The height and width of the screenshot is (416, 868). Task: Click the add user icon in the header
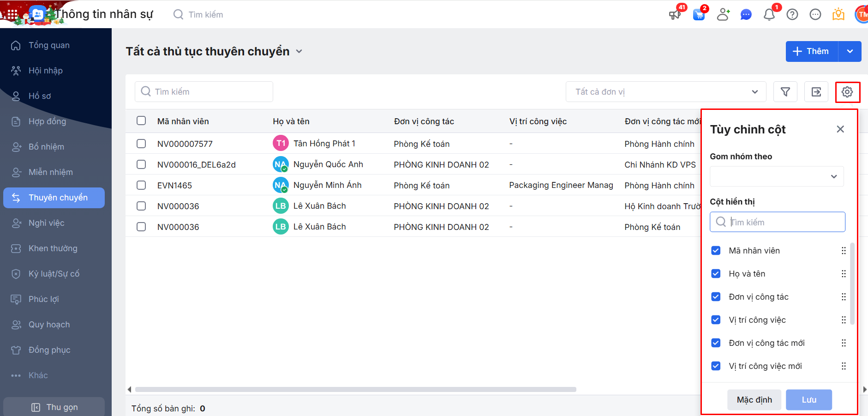tap(723, 15)
